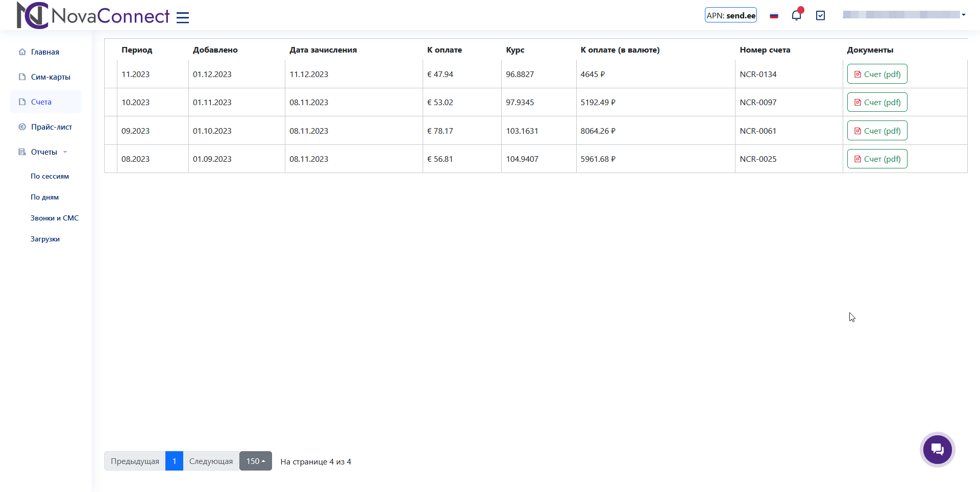Image resolution: width=980 pixels, height=492 pixels.
Task: Toggle the hamburger sidebar menu
Action: point(183,18)
